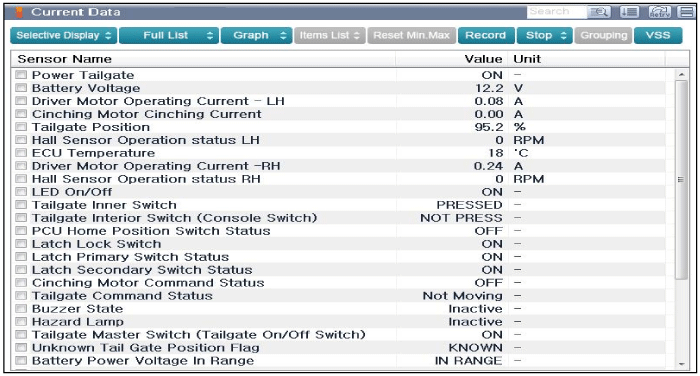
Task: Click the scrollbar down arrow
Action: pos(681,364)
